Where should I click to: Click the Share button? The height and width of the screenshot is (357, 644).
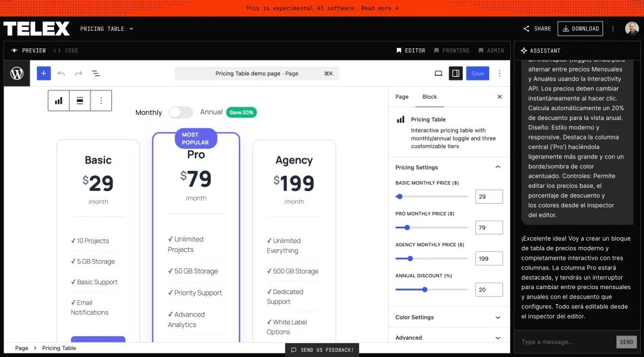(537, 29)
